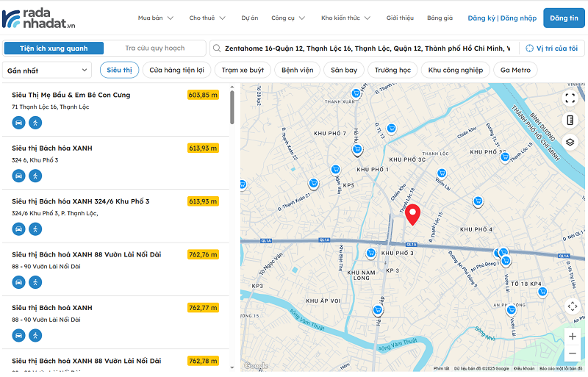Select the Bệnh viện filter chip
Screen dimensions: 588x377
coord(297,70)
